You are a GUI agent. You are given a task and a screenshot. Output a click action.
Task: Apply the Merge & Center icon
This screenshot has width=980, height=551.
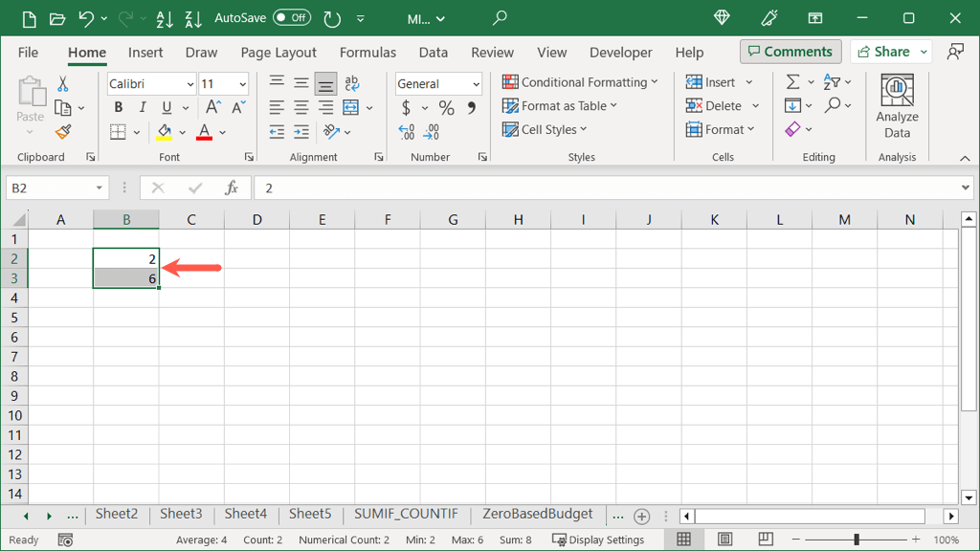tap(350, 107)
